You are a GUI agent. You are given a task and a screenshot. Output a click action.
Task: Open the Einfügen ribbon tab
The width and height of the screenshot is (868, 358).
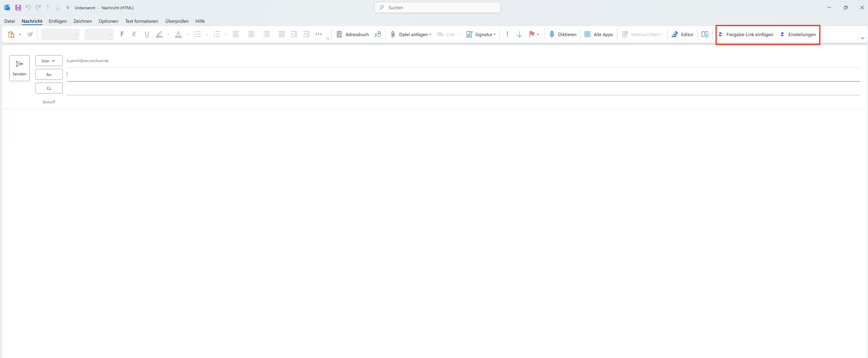[58, 21]
